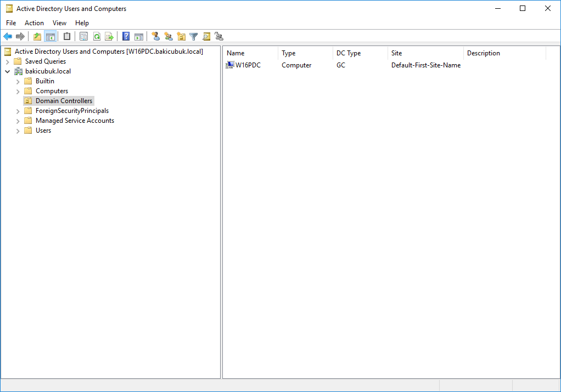Click the Paste clipboard toolbar icon
The height and width of the screenshot is (392, 561).
coord(66,36)
